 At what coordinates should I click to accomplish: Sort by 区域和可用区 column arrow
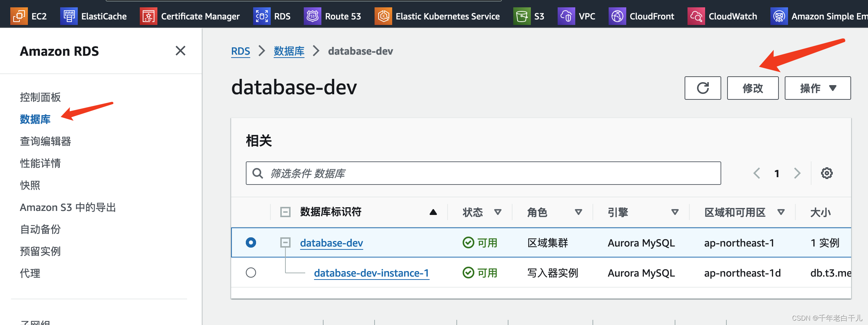point(781,212)
